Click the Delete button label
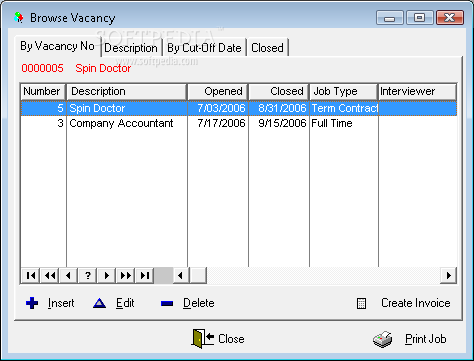Screen dimensions: 474x361 pyautogui.click(x=199, y=303)
